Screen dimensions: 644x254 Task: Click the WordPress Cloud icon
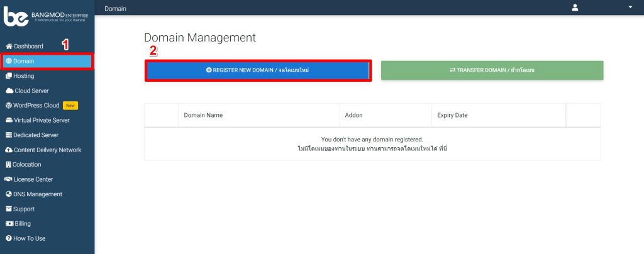coord(9,106)
